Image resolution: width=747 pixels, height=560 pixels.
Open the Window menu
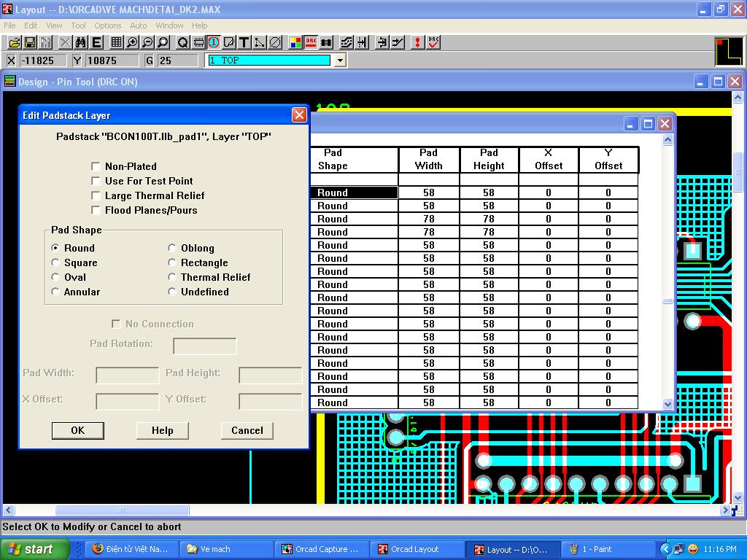point(169,26)
